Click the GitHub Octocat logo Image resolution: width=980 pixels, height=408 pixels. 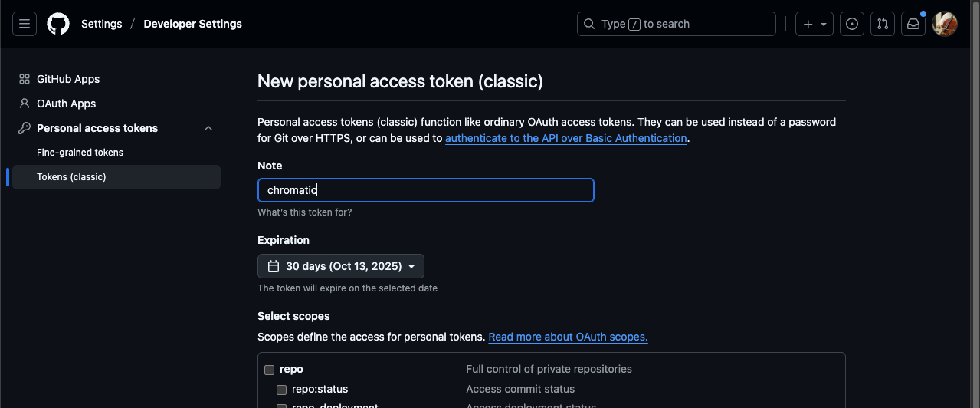pos(58,24)
